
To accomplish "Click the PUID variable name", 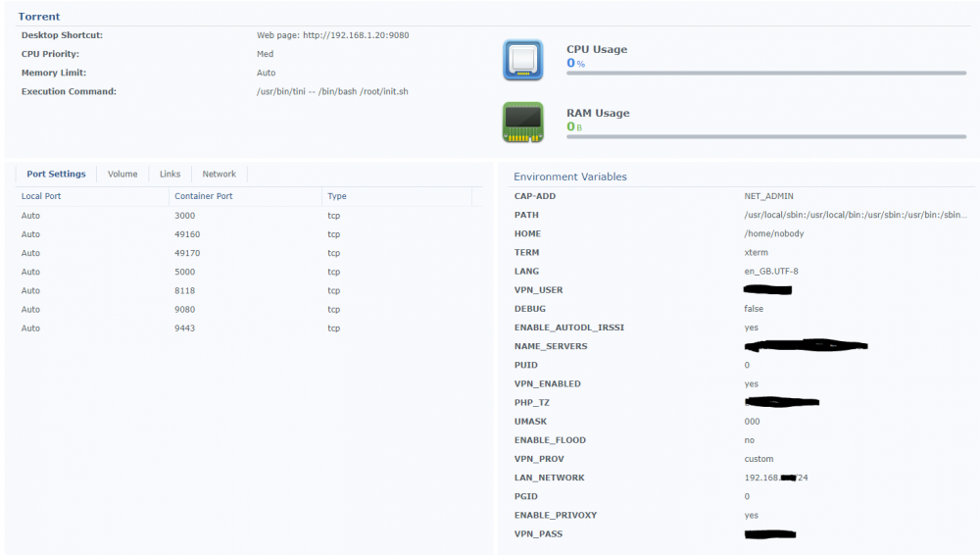I will (x=525, y=365).
